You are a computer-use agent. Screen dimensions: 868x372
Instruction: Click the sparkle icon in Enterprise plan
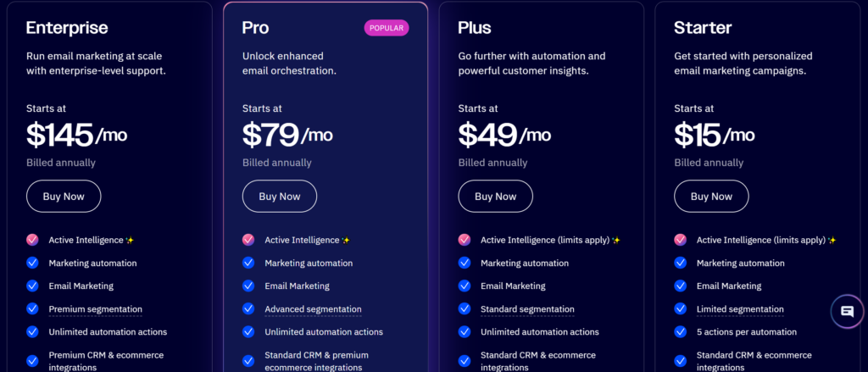[x=130, y=241]
